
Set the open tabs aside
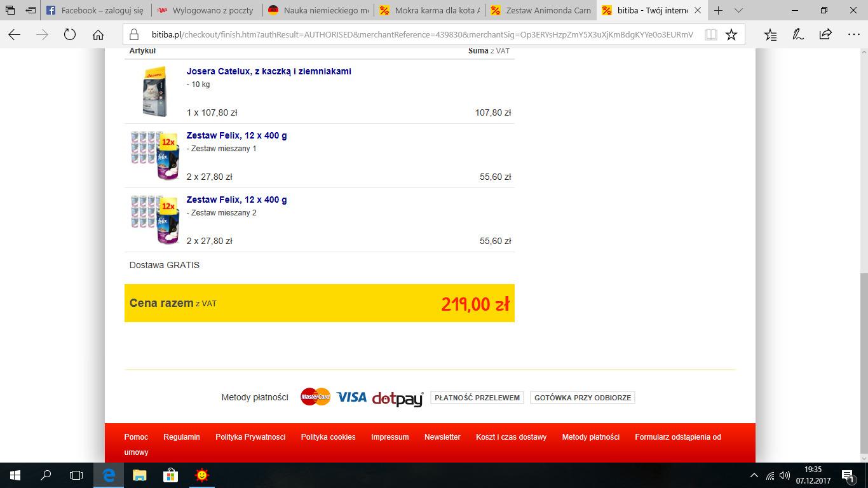pos(31,10)
